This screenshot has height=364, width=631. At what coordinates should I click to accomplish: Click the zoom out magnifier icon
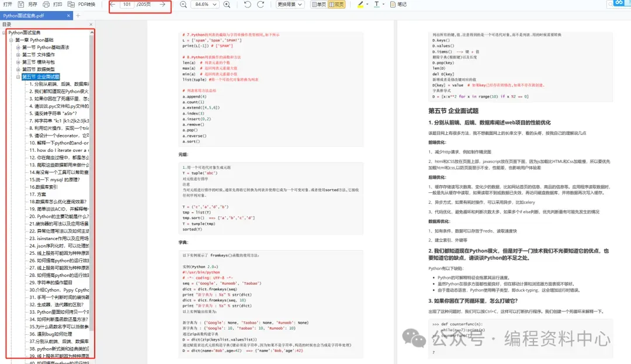pyautogui.click(x=183, y=5)
